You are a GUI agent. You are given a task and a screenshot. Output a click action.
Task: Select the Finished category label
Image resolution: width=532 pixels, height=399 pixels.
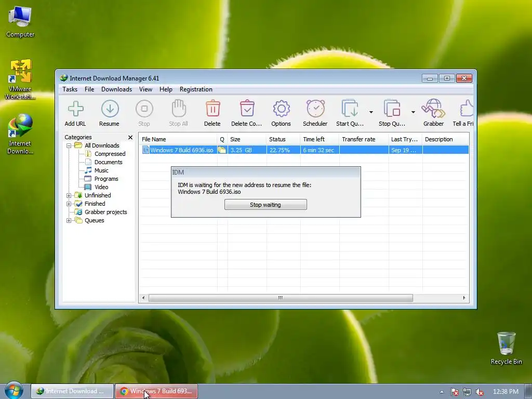click(95, 204)
